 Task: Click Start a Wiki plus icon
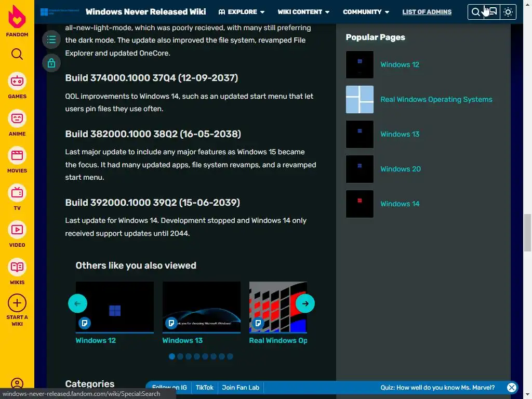17,303
